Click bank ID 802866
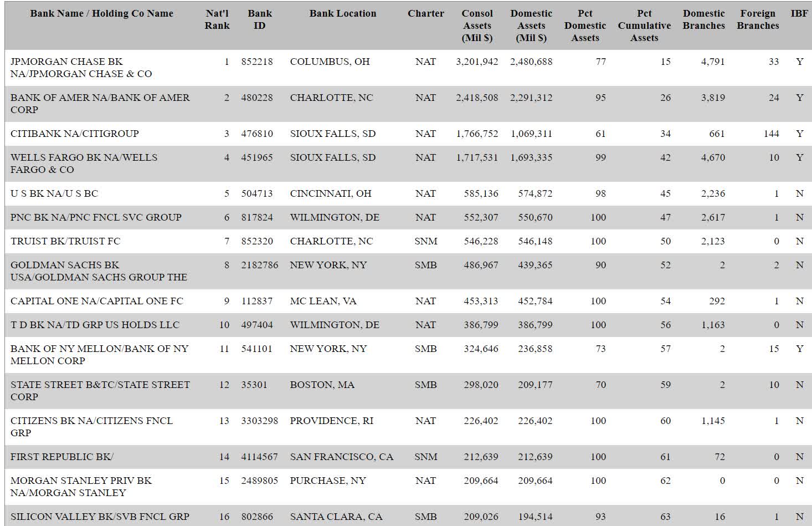The height and width of the screenshot is (526, 812). pyautogui.click(x=257, y=517)
